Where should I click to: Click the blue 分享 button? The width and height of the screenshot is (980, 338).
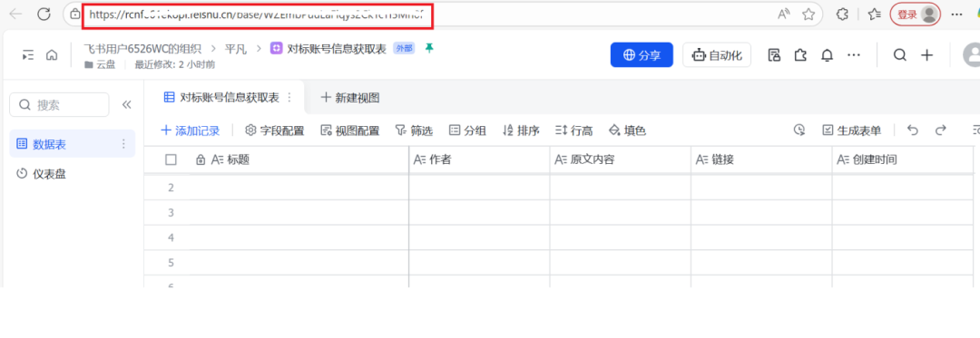click(642, 55)
